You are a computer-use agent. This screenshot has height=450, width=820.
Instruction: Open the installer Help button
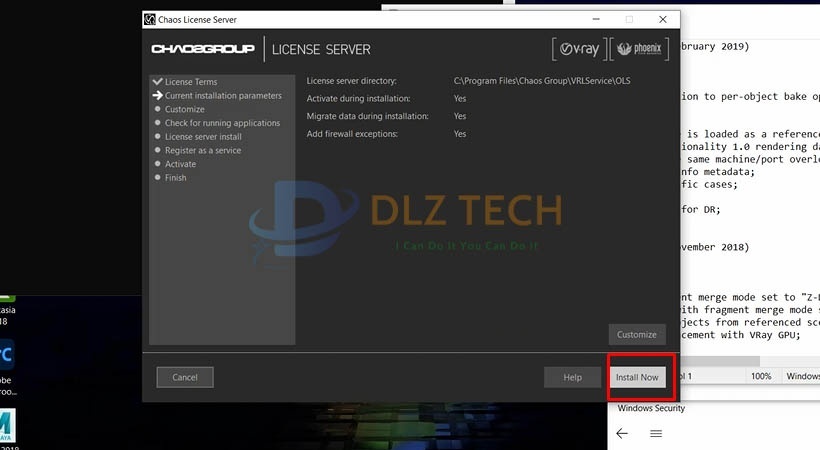point(572,377)
